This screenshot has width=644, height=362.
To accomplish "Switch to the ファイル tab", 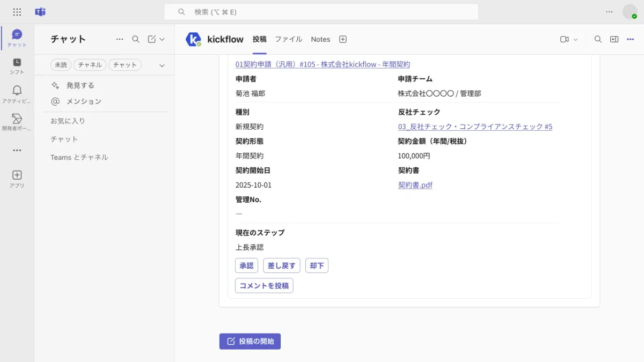I will [289, 39].
